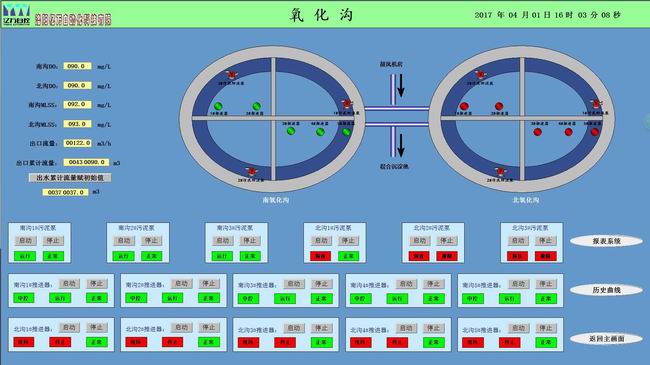The height and width of the screenshot is (365, 650).
Task: Click 启动 for 北沟3#污泥泵
Action: tap(518, 241)
